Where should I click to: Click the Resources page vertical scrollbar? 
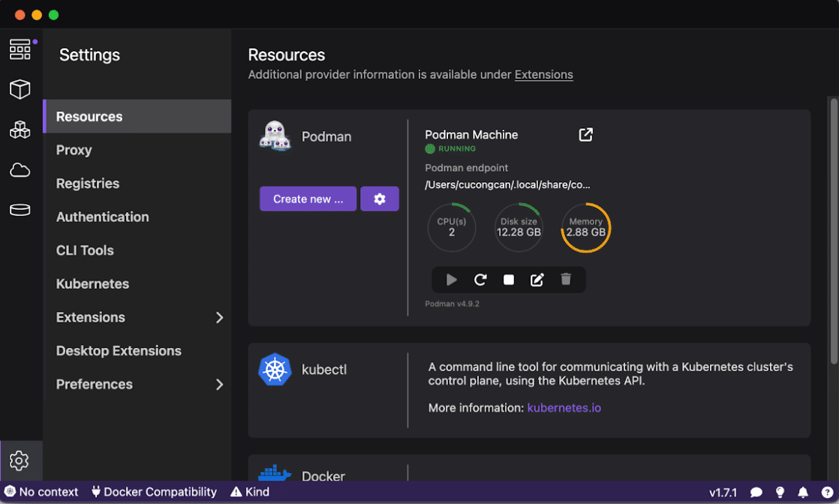tap(834, 231)
